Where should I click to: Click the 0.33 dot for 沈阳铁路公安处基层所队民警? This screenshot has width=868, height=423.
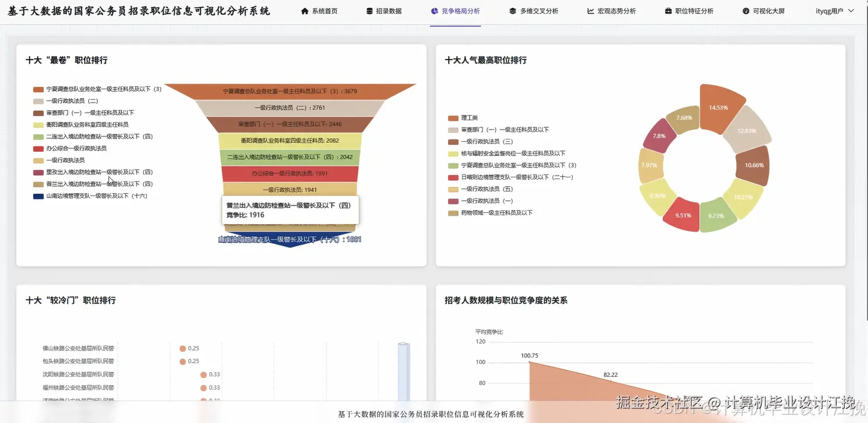click(x=204, y=375)
